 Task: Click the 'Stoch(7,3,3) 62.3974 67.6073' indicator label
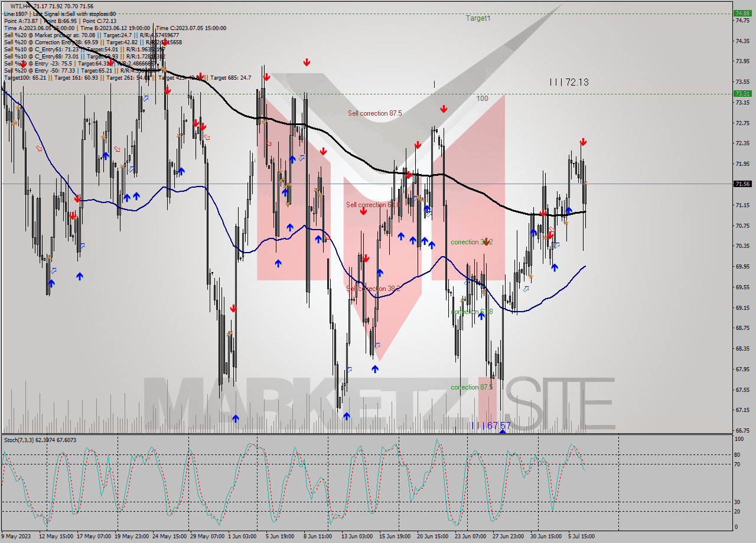(x=40, y=440)
